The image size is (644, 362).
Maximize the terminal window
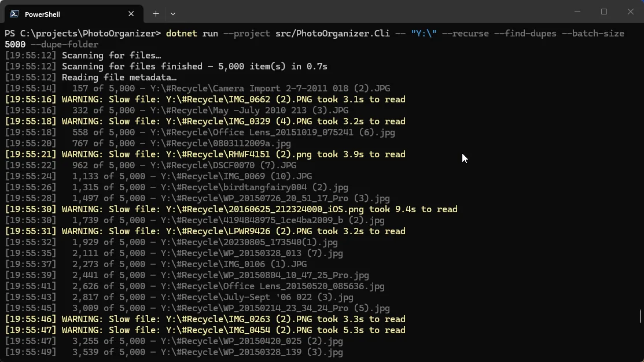point(603,12)
